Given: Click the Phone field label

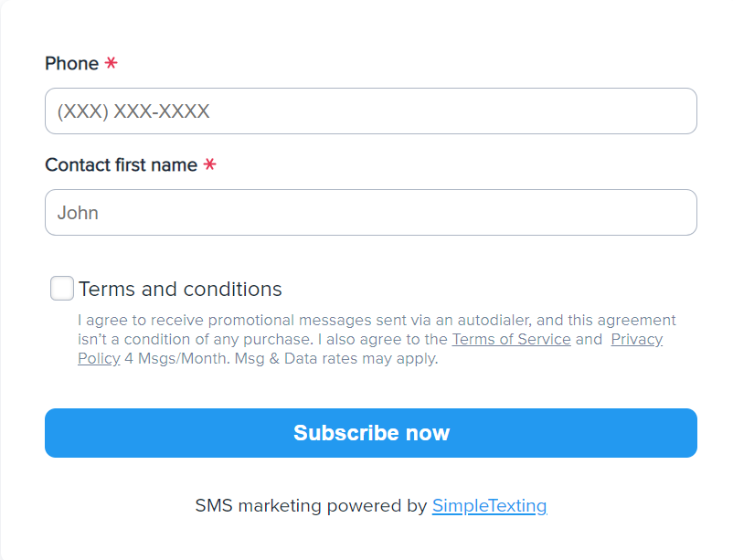Looking at the screenshot, I should click(72, 64).
